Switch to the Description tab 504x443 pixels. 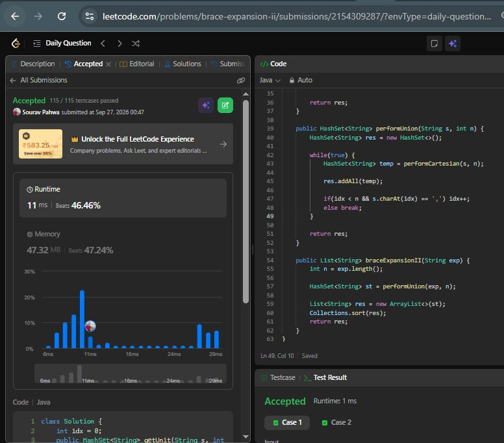coord(33,64)
